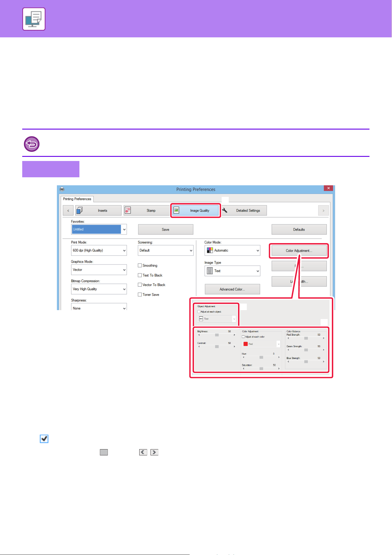Increase Brightness with its right arrow
The width and height of the screenshot is (392, 555).
pos(234,335)
